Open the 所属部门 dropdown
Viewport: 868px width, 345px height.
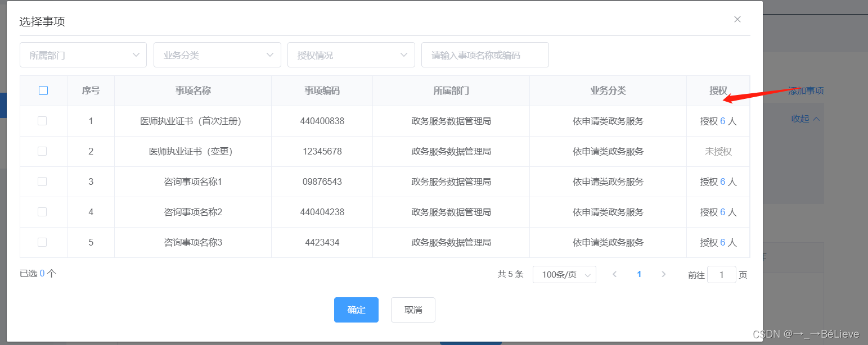click(83, 55)
